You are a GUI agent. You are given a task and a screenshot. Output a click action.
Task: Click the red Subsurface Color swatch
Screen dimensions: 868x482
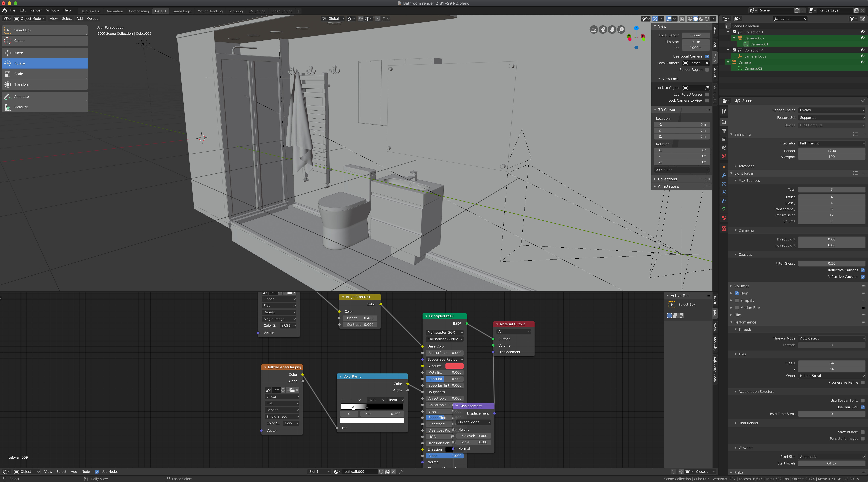[x=454, y=366]
